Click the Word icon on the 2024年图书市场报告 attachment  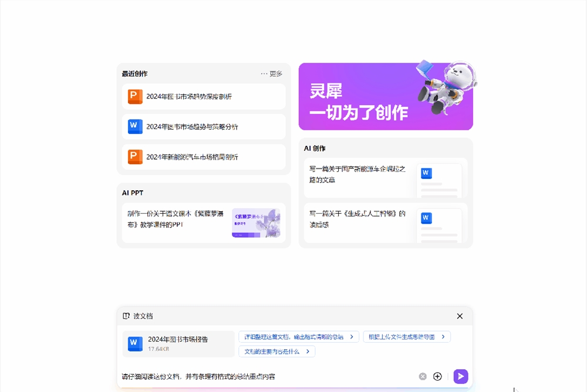[x=134, y=343]
